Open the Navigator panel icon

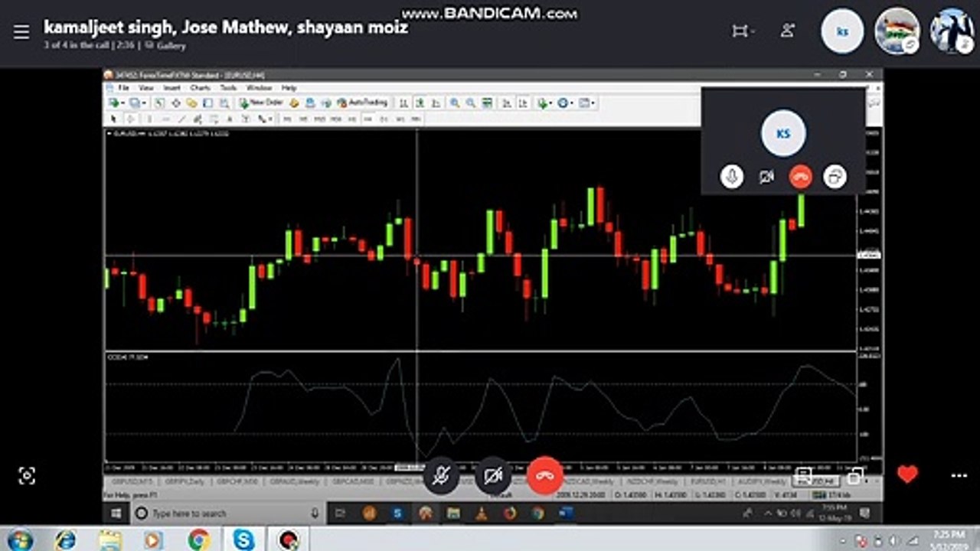coord(191,103)
